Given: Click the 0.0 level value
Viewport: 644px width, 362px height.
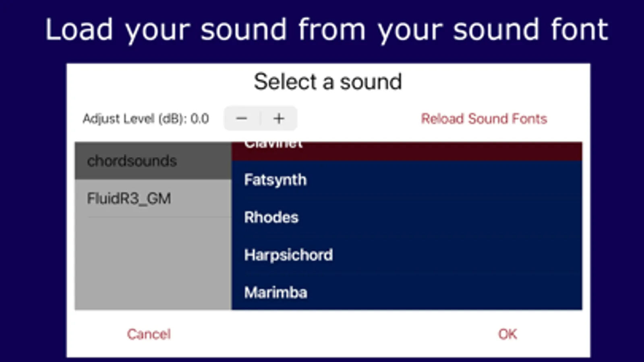Looking at the screenshot, I should [200, 119].
